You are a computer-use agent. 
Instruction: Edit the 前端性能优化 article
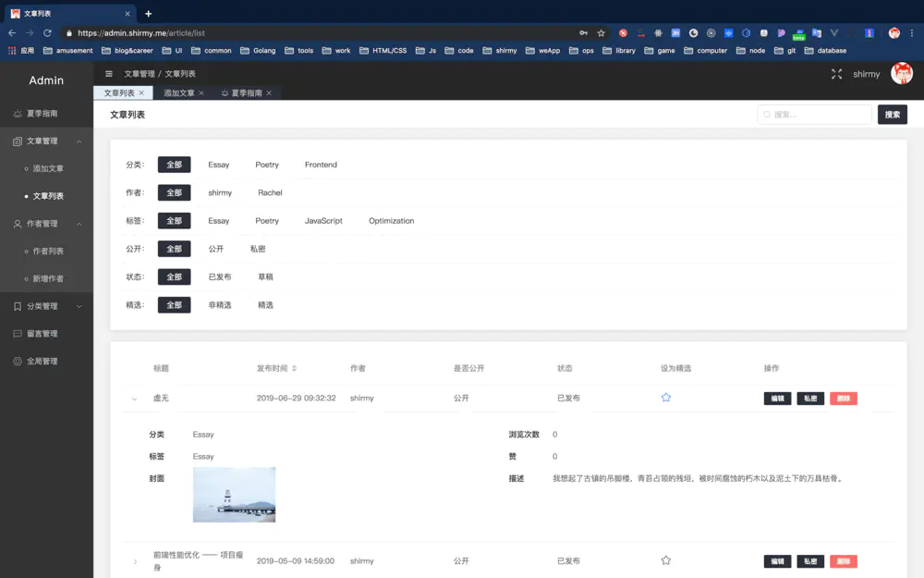click(777, 561)
